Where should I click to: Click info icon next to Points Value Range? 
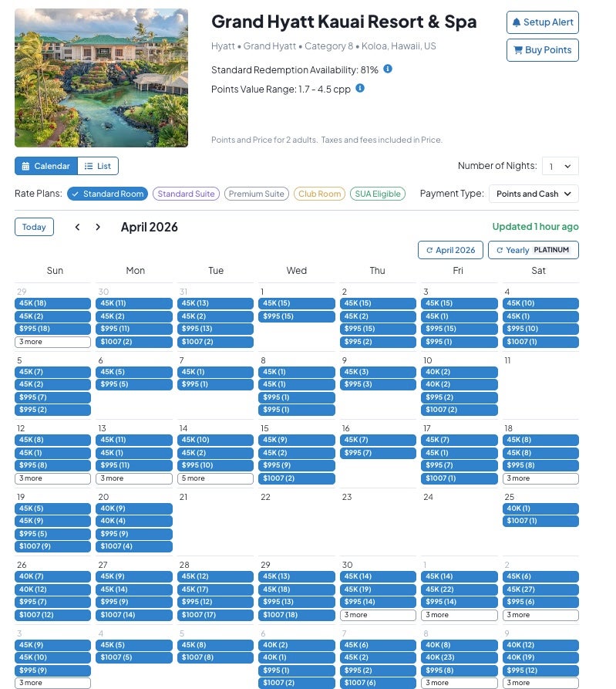(360, 89)
